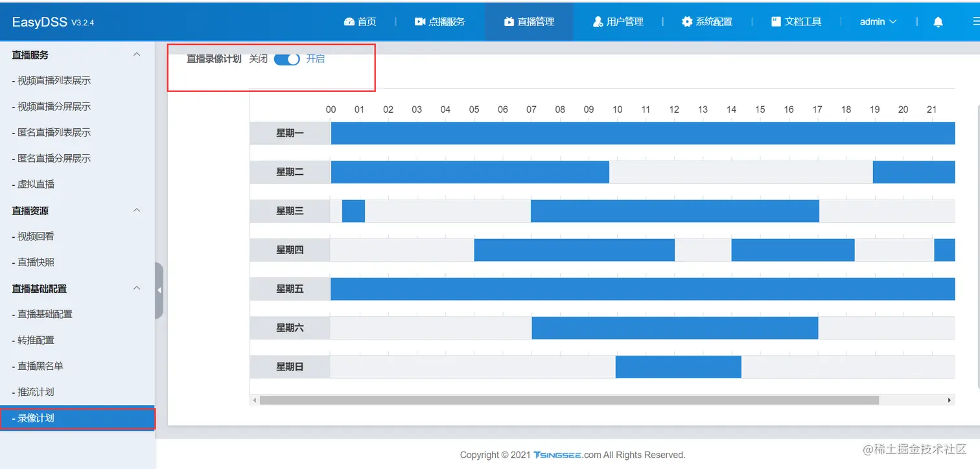Open the admin account dropdown
980x469 pixels.
(878, 21)
